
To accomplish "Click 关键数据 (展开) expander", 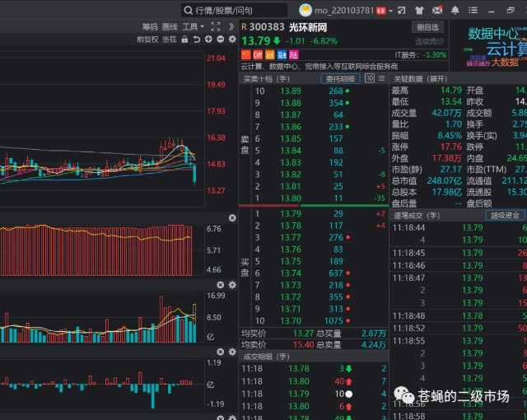I will point(420,79).
